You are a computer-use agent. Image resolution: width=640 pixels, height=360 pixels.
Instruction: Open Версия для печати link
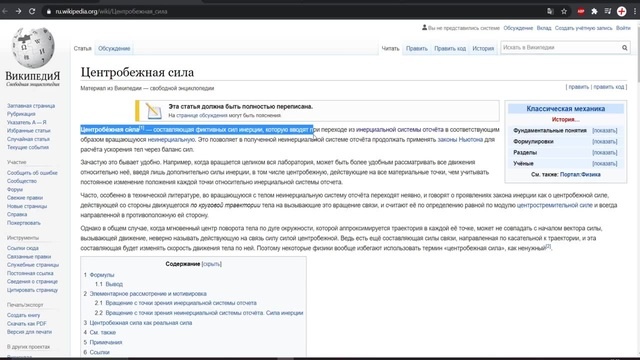point(29,332)
